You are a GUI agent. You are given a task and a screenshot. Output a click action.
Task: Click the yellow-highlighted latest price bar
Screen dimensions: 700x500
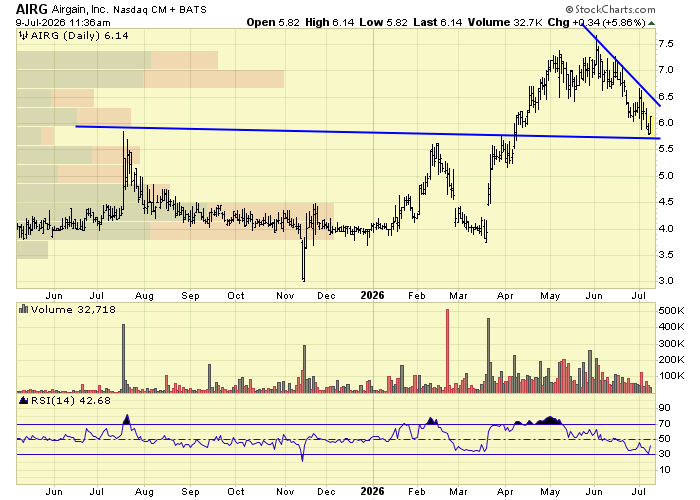650,125
